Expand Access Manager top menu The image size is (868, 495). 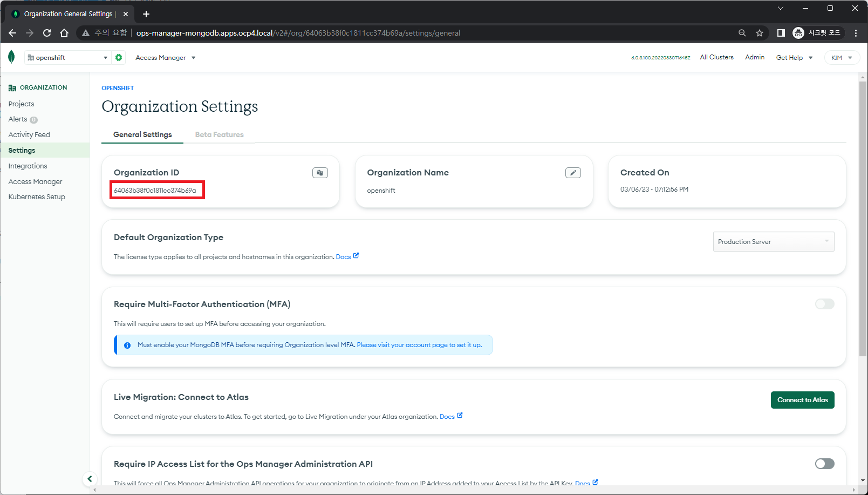pos(166,58)
